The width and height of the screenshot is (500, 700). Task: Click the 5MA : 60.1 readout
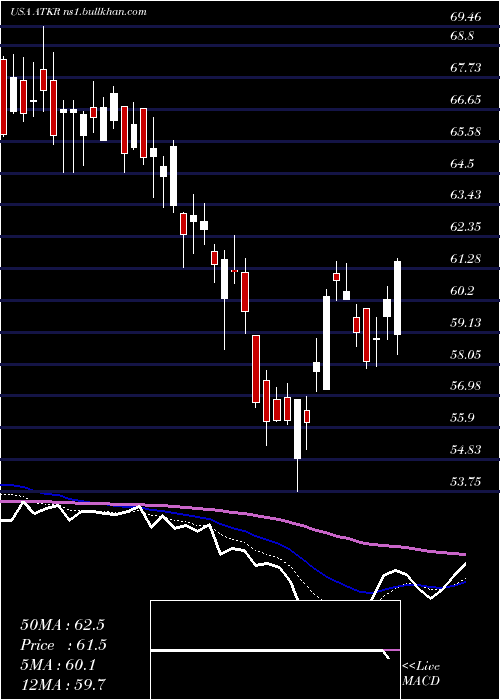(58, 666)
